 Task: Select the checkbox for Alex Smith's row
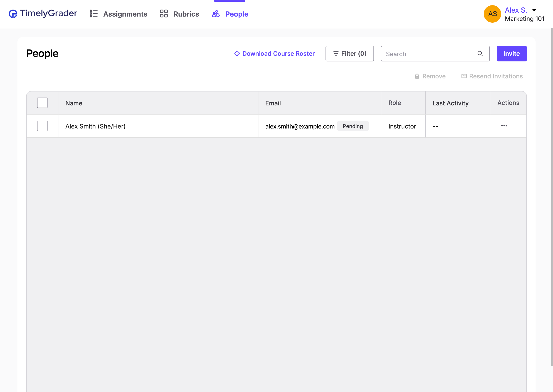42,126
